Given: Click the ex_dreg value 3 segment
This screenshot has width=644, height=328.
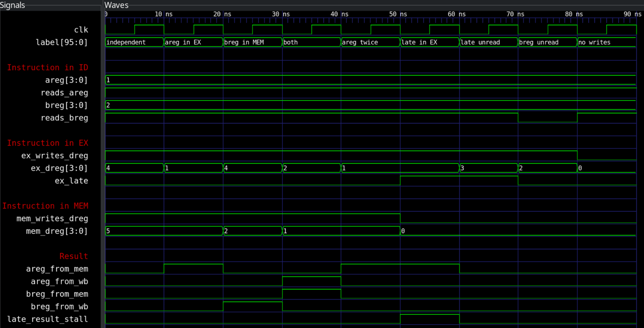Looking at the screenshot, I should coord(489,168).
